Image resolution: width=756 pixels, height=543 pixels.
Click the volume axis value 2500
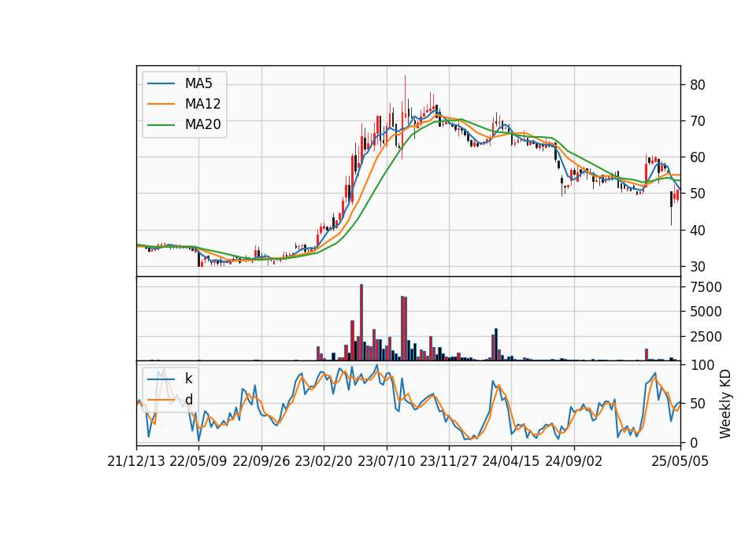point(706,337)
